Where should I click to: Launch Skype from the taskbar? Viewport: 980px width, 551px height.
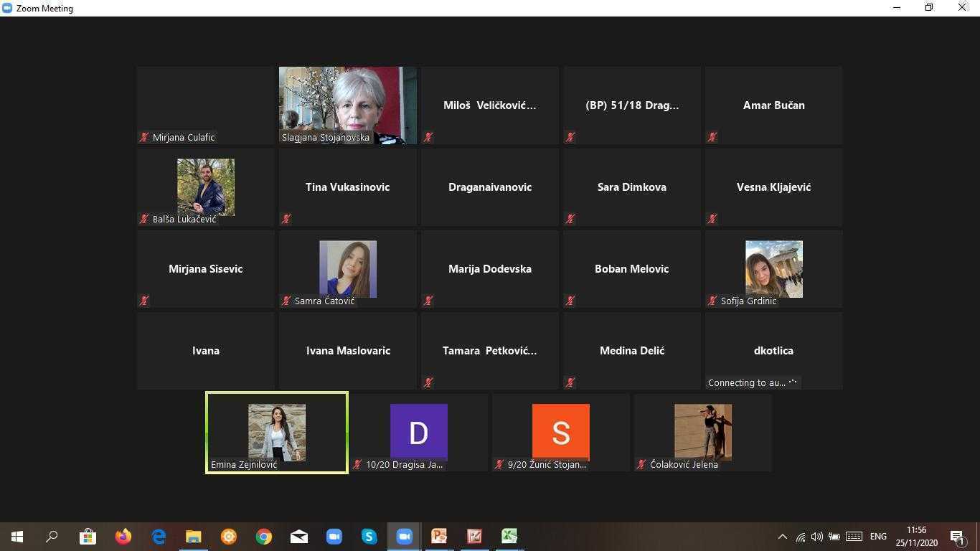point(369,536)
